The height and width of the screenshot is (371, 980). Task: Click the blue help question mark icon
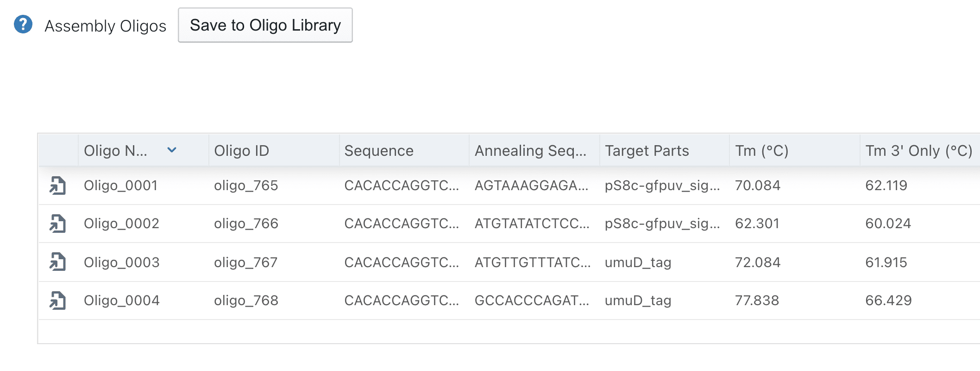click(23, 25)
